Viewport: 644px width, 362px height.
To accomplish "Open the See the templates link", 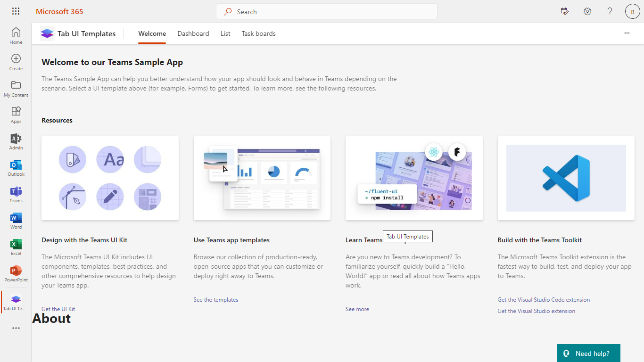I will [x=216, y=300].
